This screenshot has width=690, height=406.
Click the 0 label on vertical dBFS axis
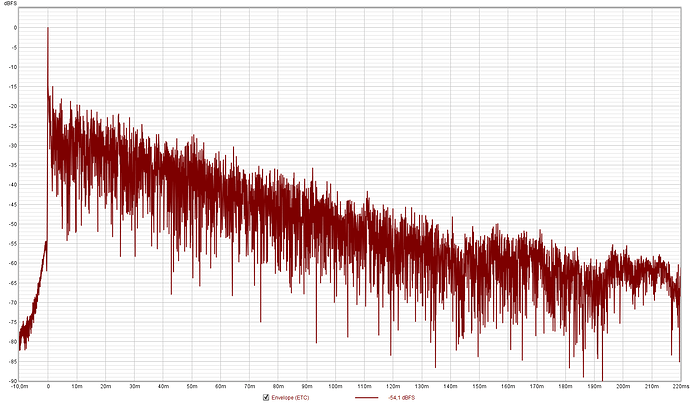pyautogui.click(x=15, y=28)
